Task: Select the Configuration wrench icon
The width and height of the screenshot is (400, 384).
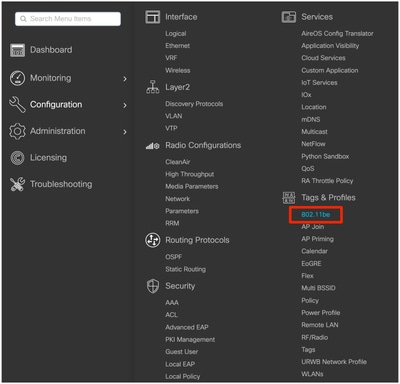Action: coord(17,105)
